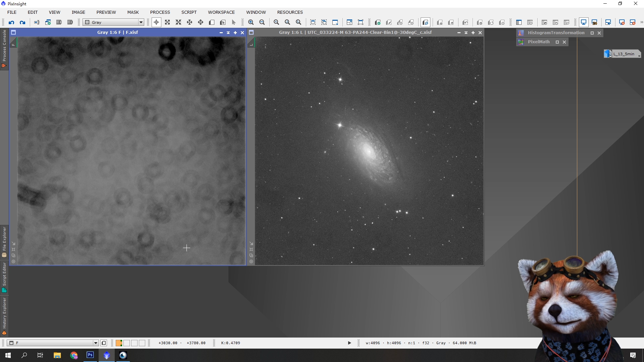
Task: Select the galaxy image window title bar
Action: 355,33
